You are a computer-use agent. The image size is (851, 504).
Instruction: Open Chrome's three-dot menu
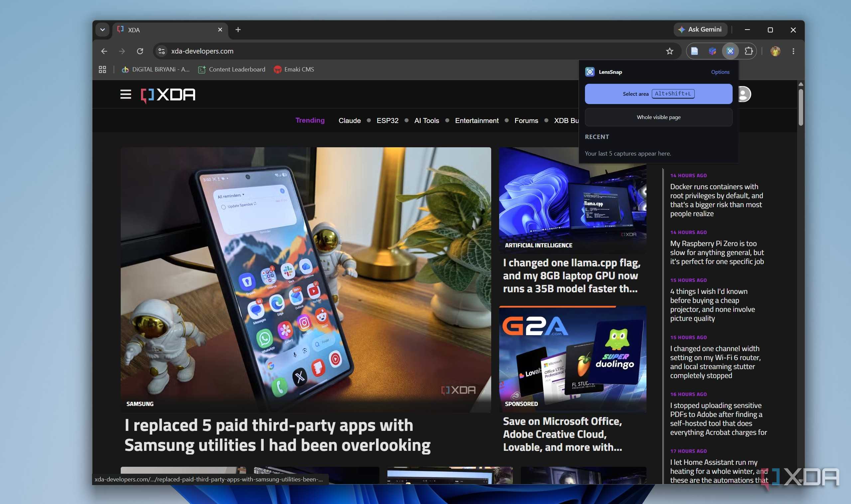[793, 51]
